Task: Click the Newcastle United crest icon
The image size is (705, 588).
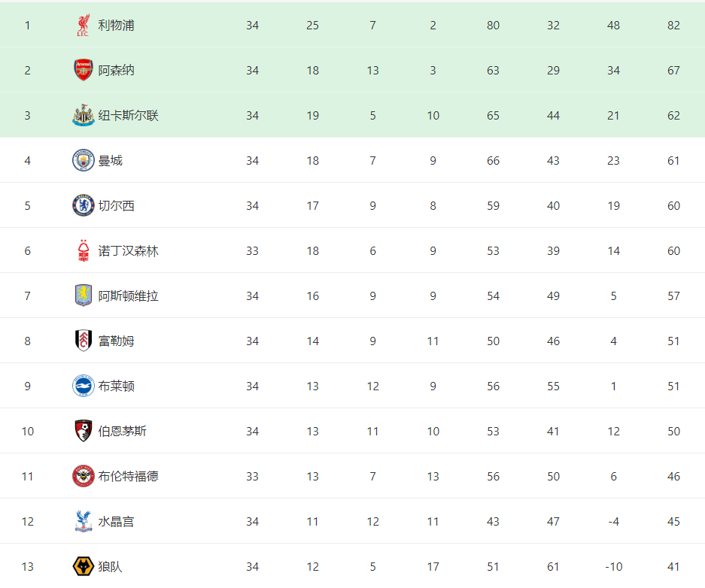Action: [84, 116]
